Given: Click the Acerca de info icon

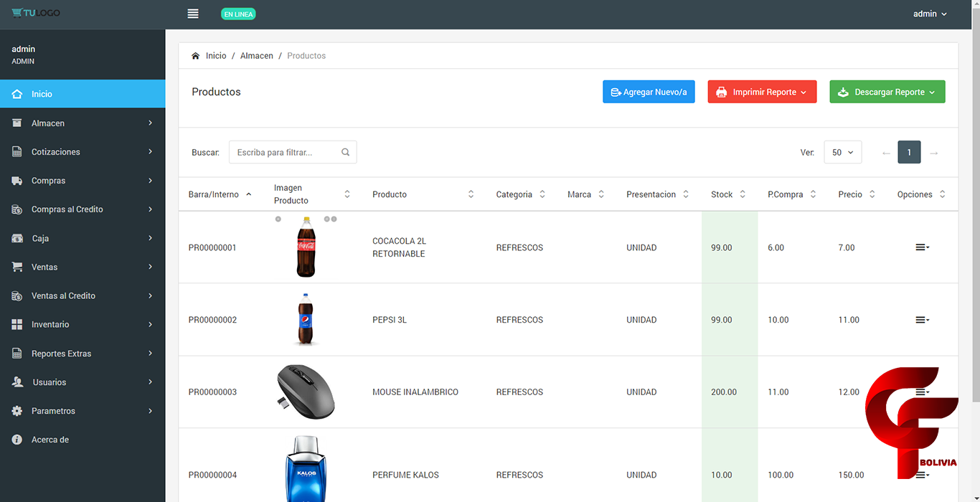Looking at the screenshot, I should (x=17, y=440).
